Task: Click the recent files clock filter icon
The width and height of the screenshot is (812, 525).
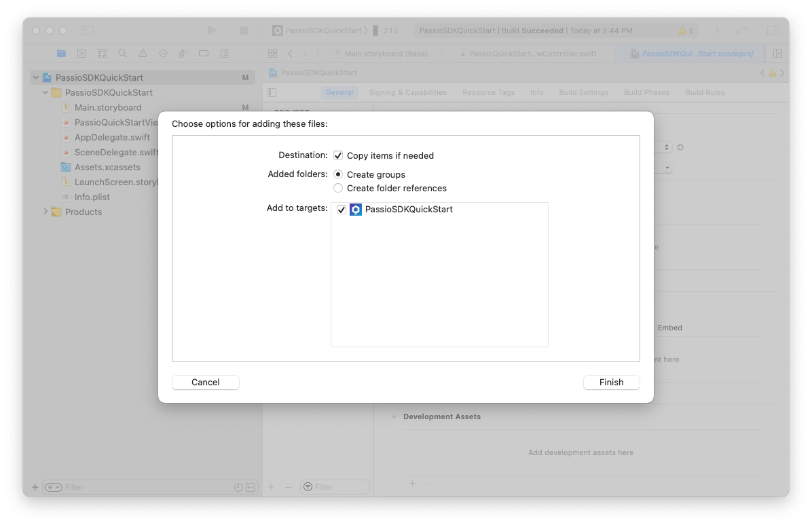Action: pos(238,487)
